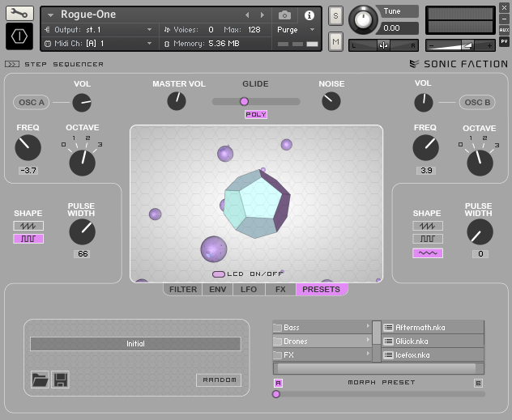Switch to the PRESETS tab
Viewport: 512px width, 420px height.
(x=322, y=289)
